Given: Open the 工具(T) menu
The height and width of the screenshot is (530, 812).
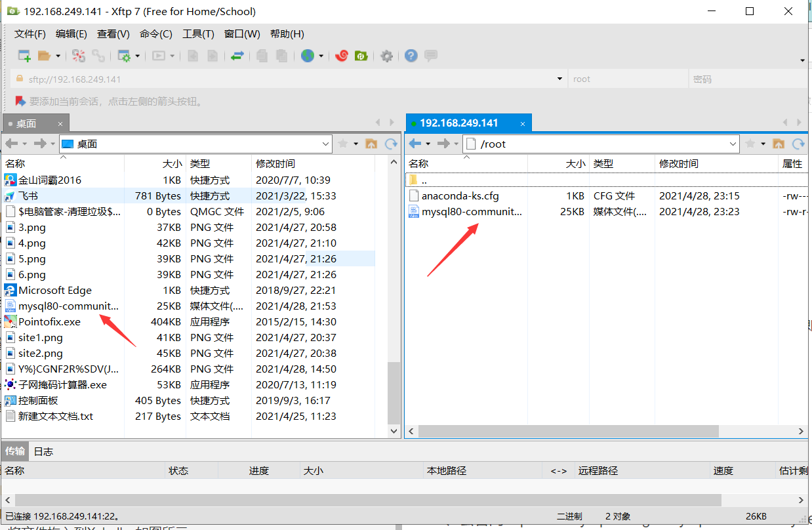Looking at the screenshot, I should pos(198,34).
